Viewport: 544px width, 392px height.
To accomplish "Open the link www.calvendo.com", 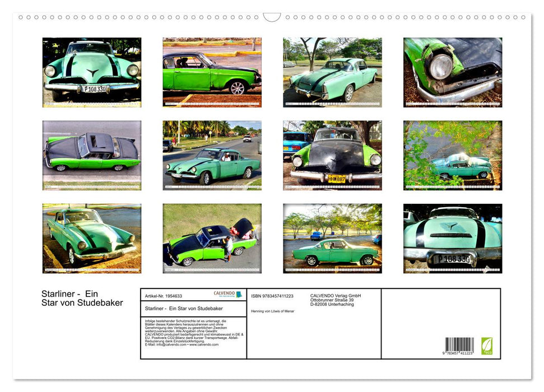I will pyautogui.click(x=204, y=345).
